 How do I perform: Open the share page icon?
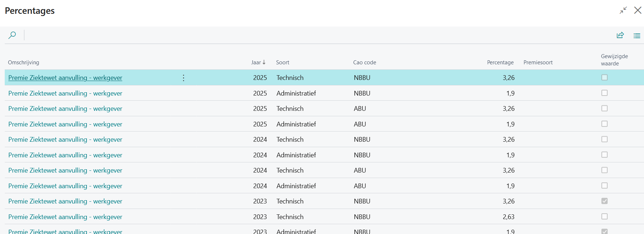tap(620, 35)
